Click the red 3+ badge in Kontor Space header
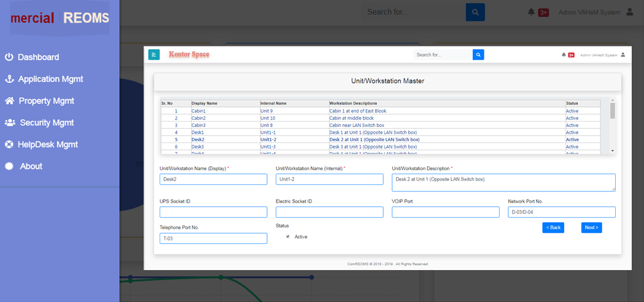This screenshot has height=302, width=644. [571, 55]
